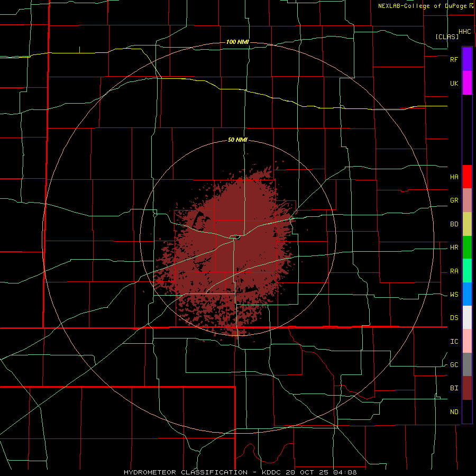Click the '50 NMI' range ring label
Screen dimensions: 476x476
click(x=237, y=140)
